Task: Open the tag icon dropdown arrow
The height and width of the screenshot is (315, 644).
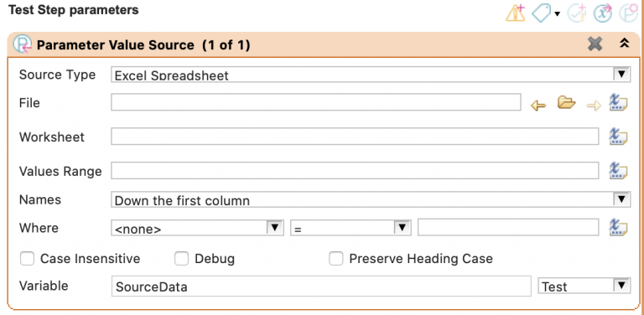Action: (x=557, y=14)
